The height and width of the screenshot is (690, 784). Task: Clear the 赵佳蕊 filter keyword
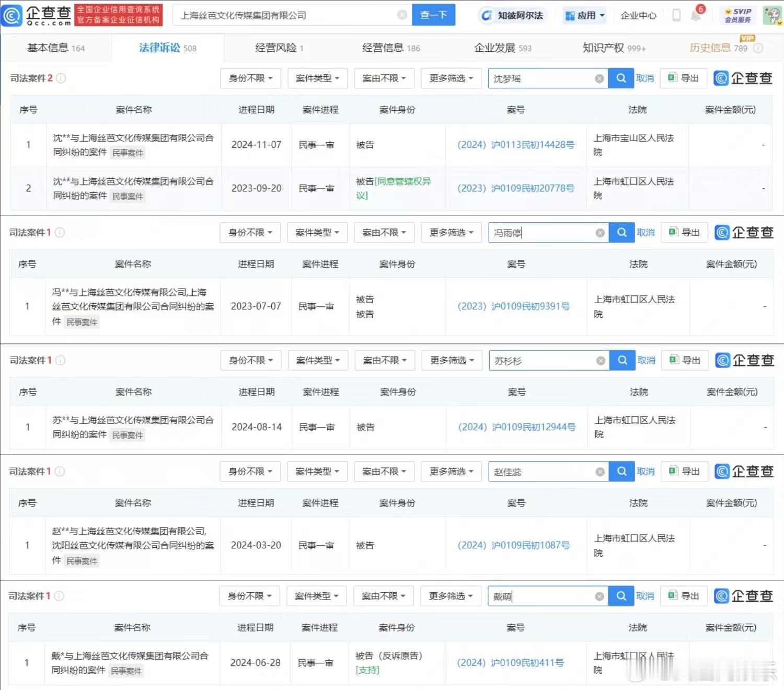pyautogui.click(x=600, y=472)
